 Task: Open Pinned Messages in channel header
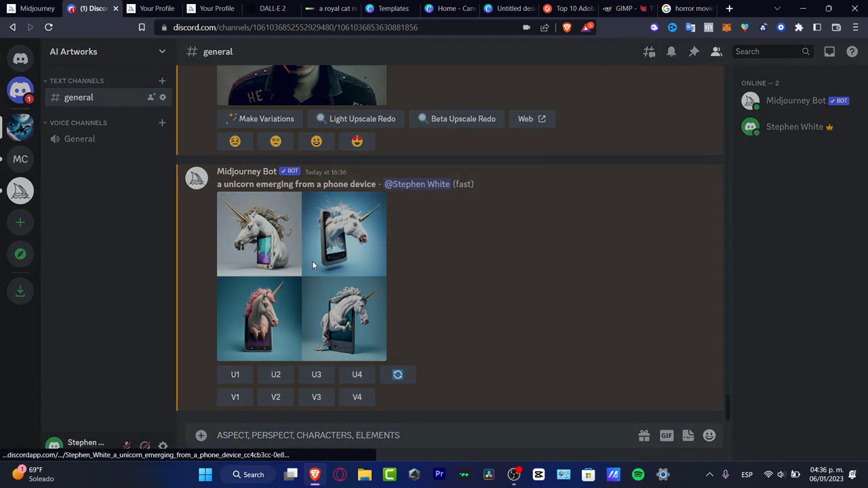(694, 52)
